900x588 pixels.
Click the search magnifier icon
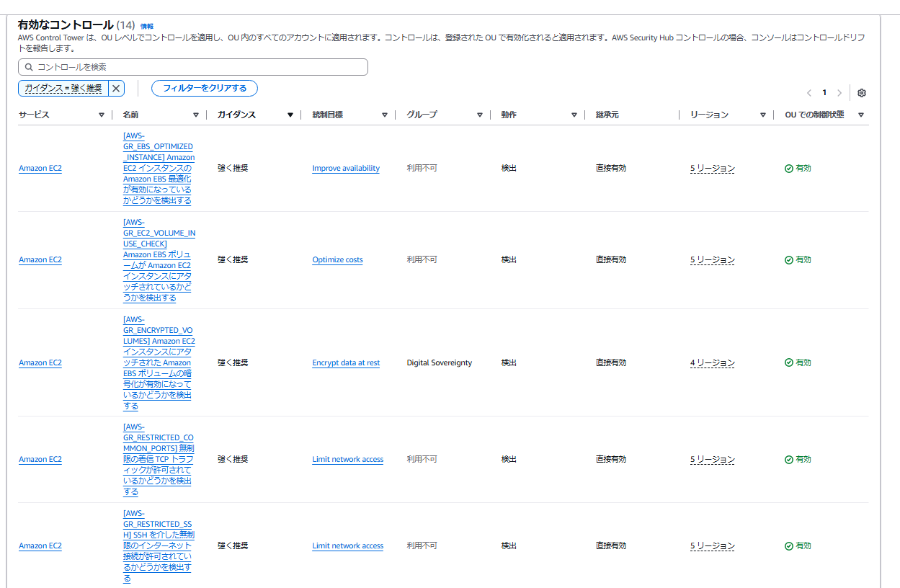[x=28, y=66]
